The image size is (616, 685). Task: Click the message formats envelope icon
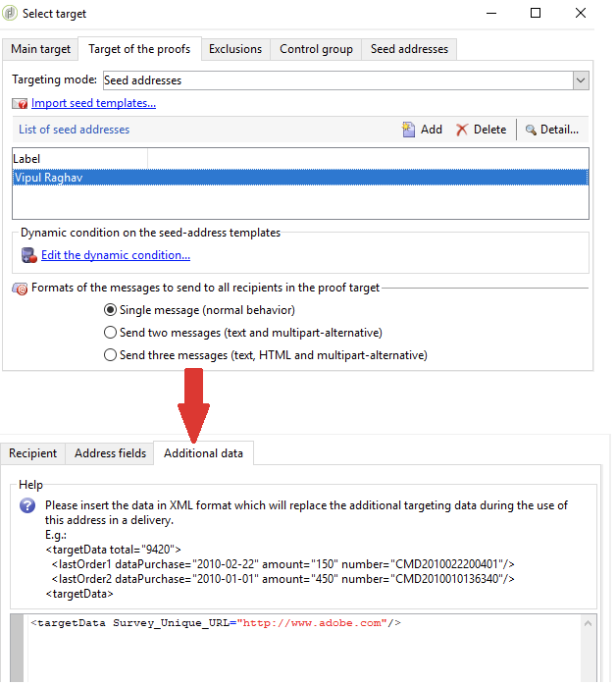20,289
